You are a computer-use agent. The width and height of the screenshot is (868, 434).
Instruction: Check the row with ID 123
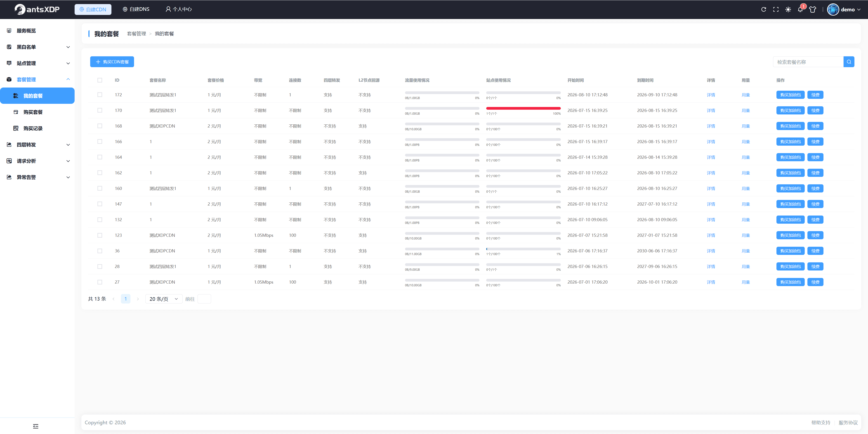coord(100,235)
